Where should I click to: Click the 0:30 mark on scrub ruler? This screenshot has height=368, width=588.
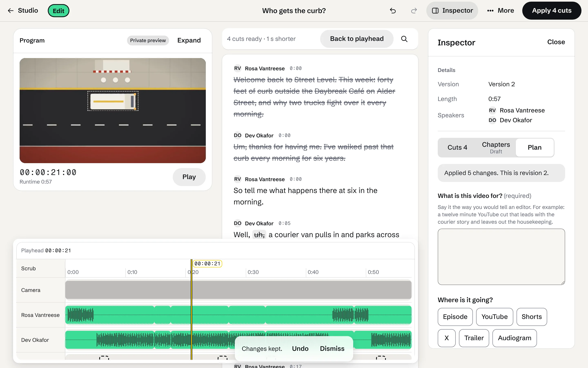pyautogui.click(x=253, y=272)
